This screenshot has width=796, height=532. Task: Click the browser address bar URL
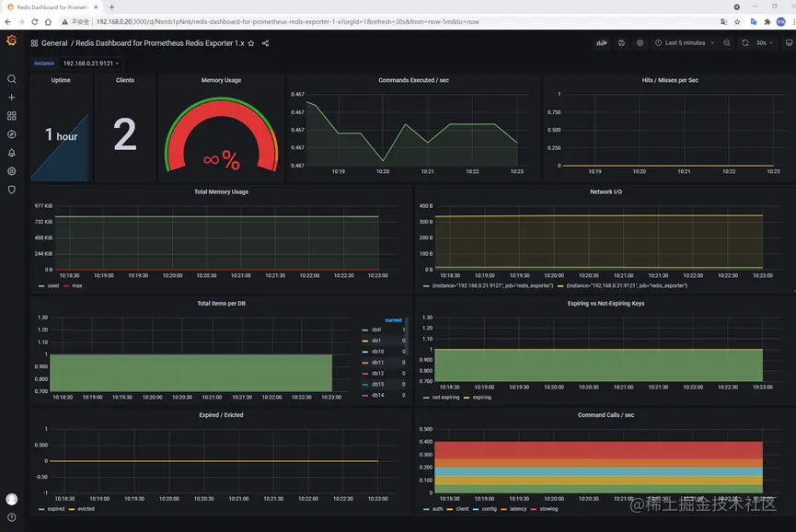click(x=287, y=22)
